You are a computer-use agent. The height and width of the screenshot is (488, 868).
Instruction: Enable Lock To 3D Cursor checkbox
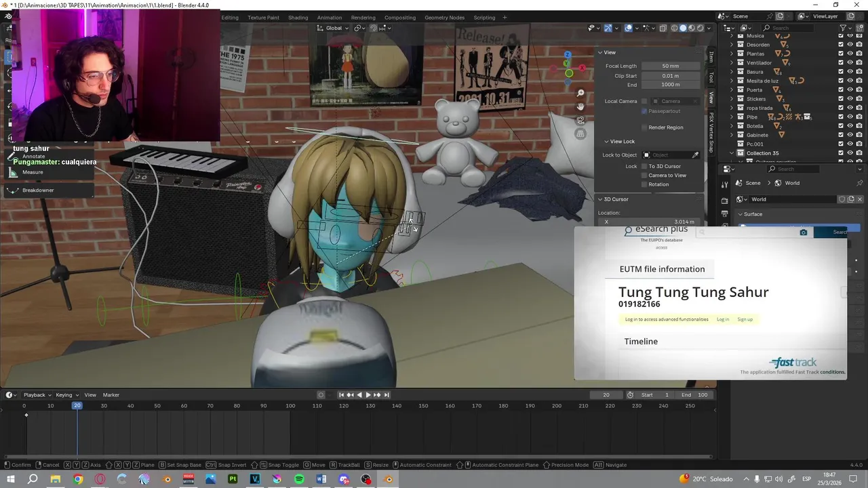pos(644,166)
